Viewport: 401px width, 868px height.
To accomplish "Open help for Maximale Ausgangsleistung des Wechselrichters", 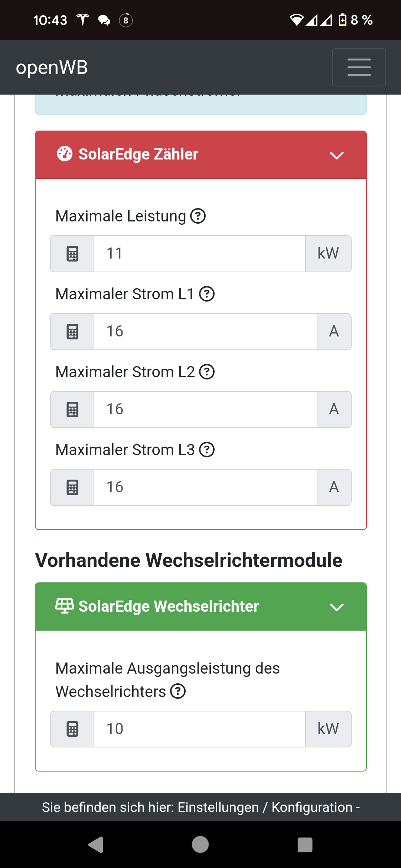I will [178, 691].
